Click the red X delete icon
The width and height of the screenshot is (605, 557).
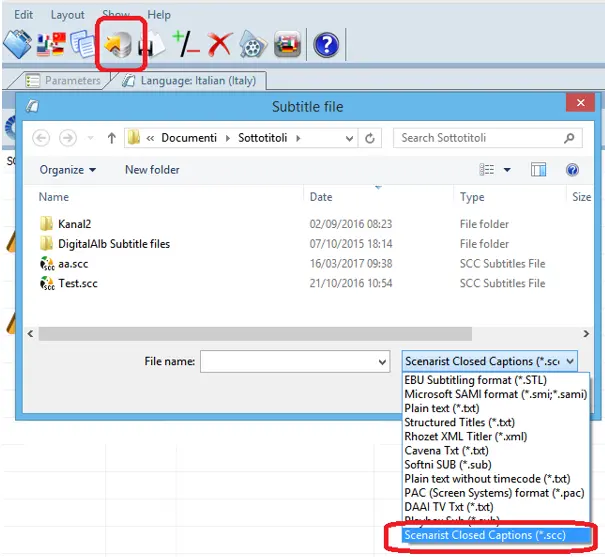[x=220, y=44]
